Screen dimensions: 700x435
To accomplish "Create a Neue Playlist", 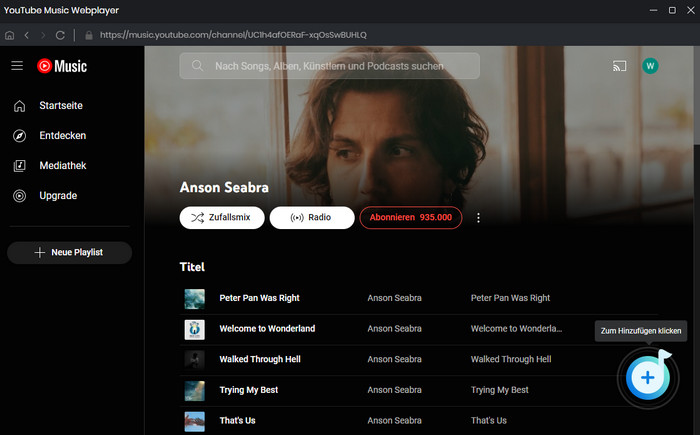I will point(69,252).
